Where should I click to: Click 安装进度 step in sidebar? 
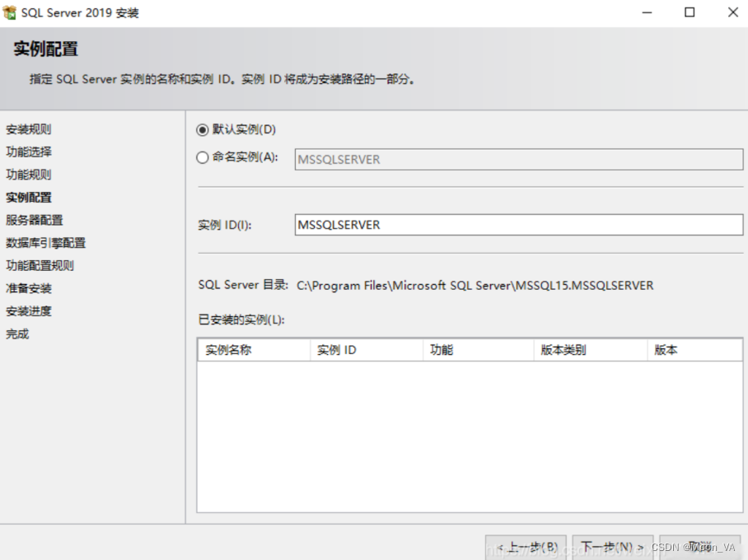click(29, 311)
